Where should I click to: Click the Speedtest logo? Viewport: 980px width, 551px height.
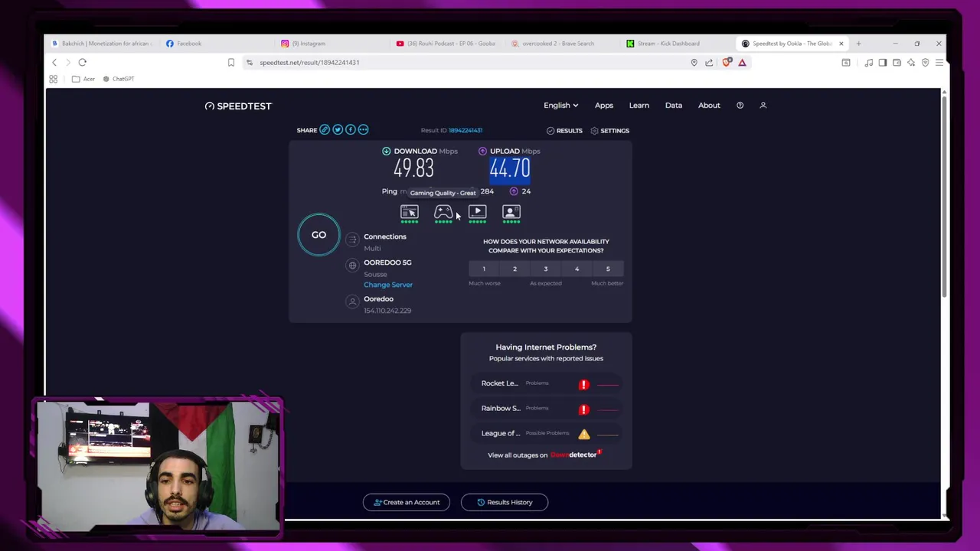click(x=238, y=106)
